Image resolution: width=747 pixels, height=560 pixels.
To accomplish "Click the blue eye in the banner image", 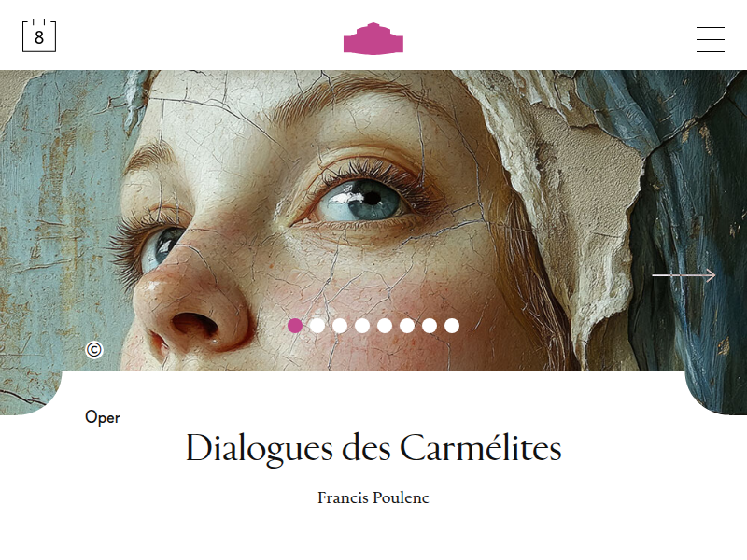I will 362,201.
